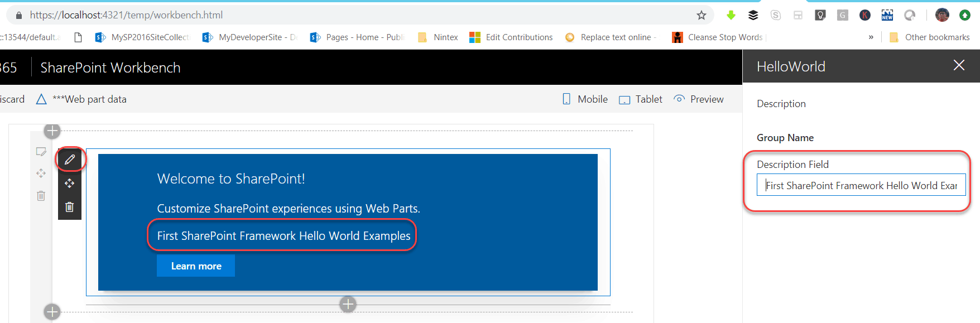The image size is (980, 323).
Task: Click the Description text in property pane
Action: [781, 104]
